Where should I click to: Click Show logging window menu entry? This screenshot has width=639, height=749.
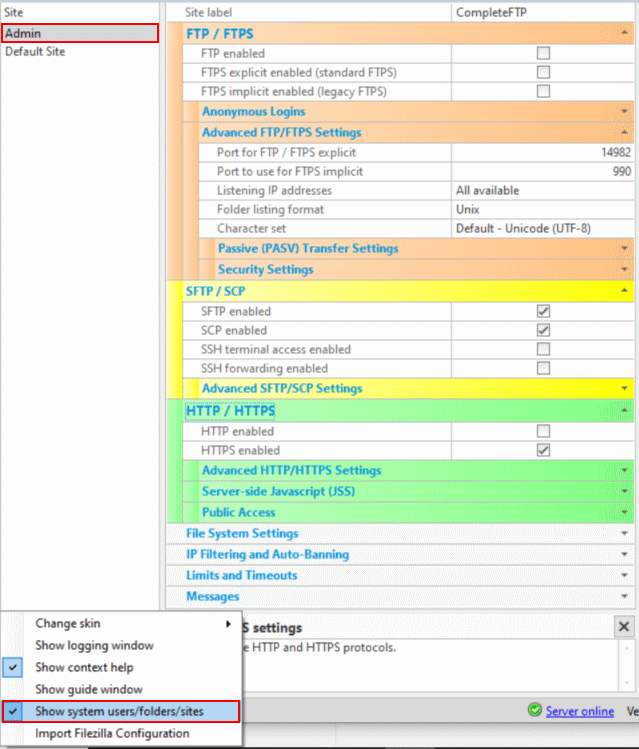(x=94, y=645)
